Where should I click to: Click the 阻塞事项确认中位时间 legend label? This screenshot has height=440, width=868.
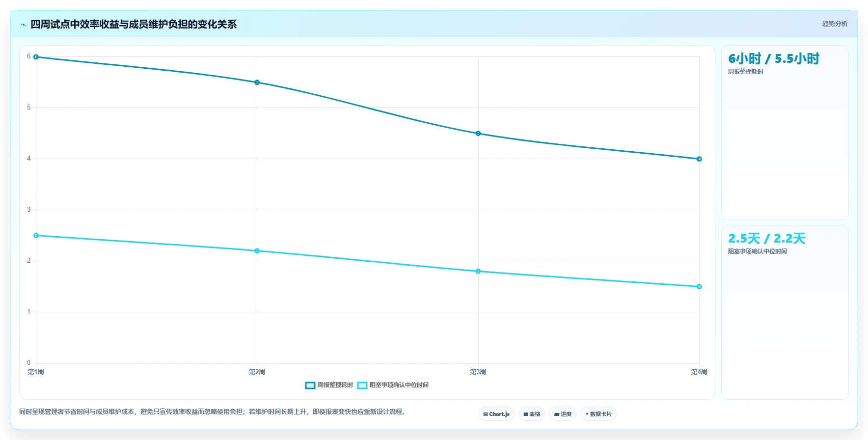(399, 385)
